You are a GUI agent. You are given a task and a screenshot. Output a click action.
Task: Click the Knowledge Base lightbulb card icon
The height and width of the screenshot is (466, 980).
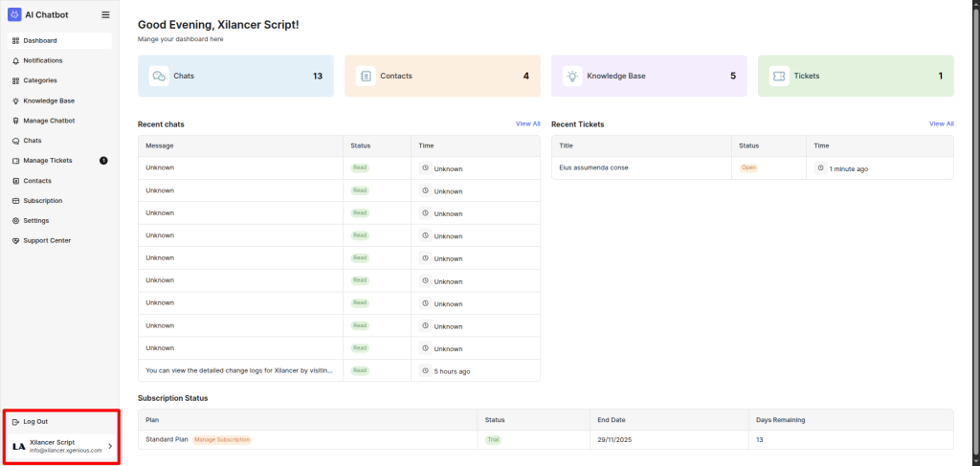click(x=572, y=76)
